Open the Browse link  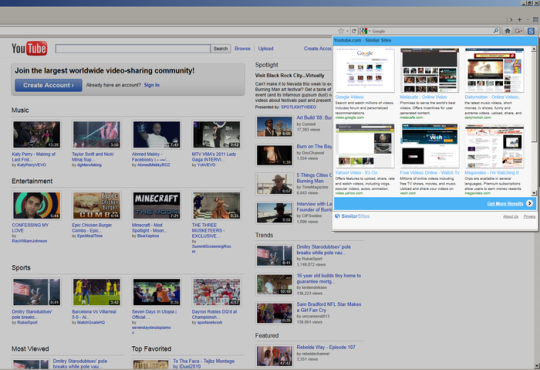point(242,49)
